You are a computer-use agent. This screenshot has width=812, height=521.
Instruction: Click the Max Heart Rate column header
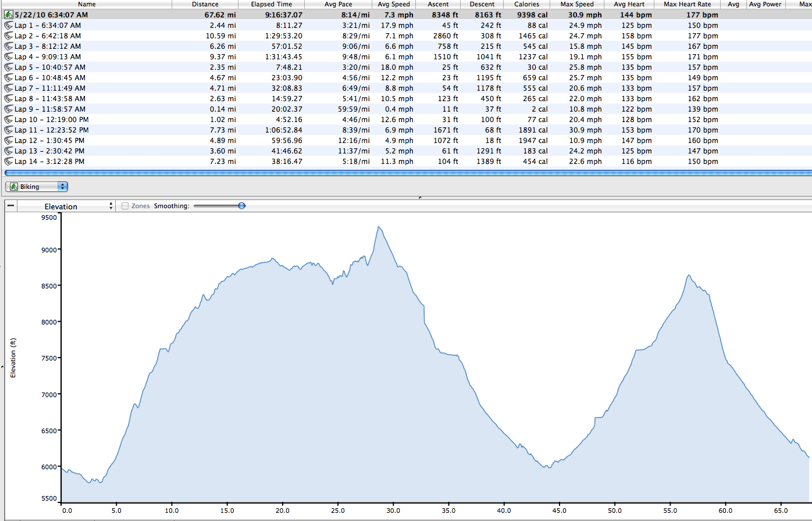coord(687,4)
